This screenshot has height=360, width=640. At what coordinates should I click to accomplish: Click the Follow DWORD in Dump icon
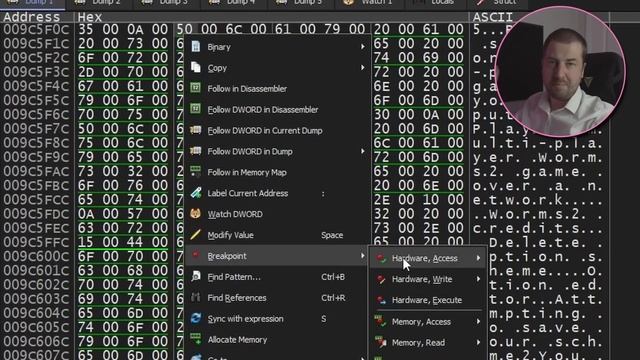(x=196, y=151)
